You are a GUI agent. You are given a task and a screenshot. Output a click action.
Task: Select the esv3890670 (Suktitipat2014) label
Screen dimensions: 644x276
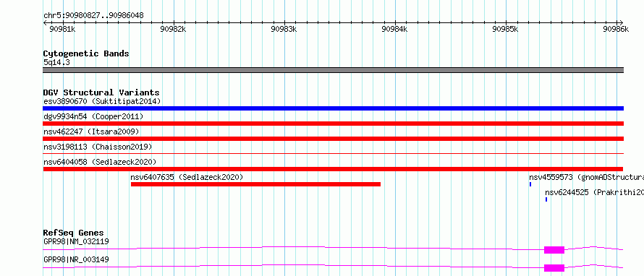coord(102,101)
